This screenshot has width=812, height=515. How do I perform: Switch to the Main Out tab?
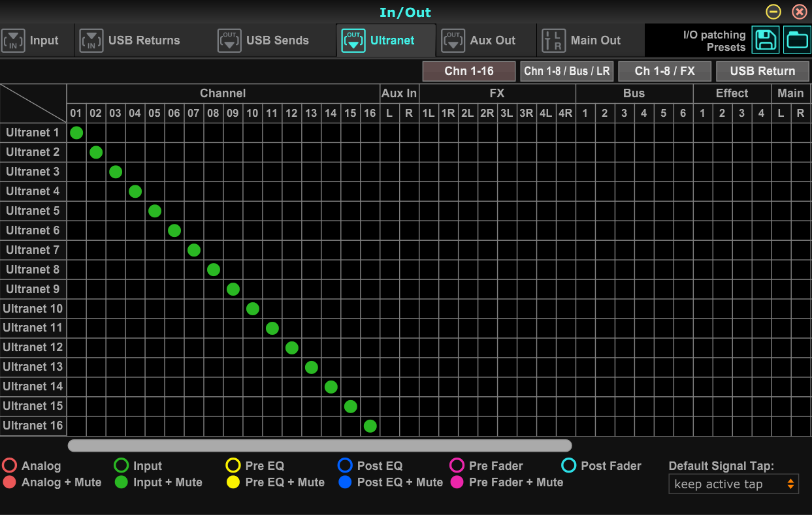pyautogui.click(x=591, y=40)
